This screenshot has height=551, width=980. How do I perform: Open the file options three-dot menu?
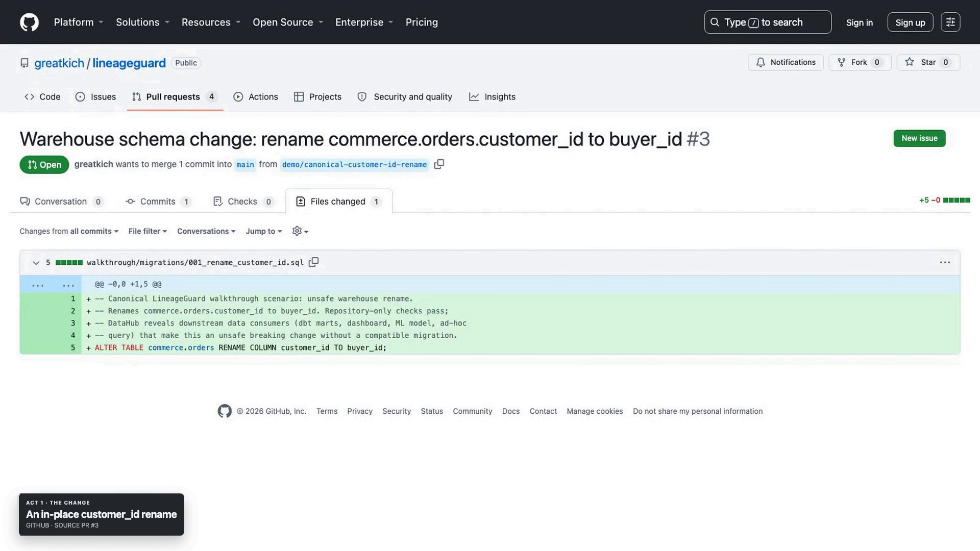[945, 262]
